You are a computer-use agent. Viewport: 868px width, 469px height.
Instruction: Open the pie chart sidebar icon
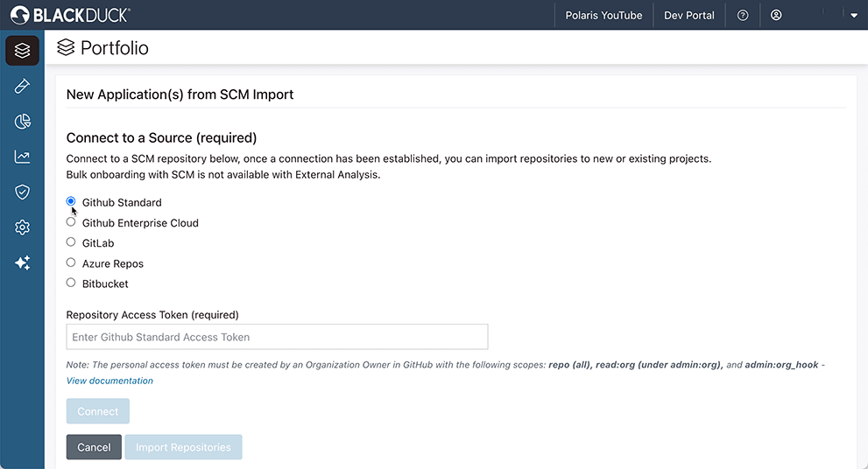[x=22, y=122]
